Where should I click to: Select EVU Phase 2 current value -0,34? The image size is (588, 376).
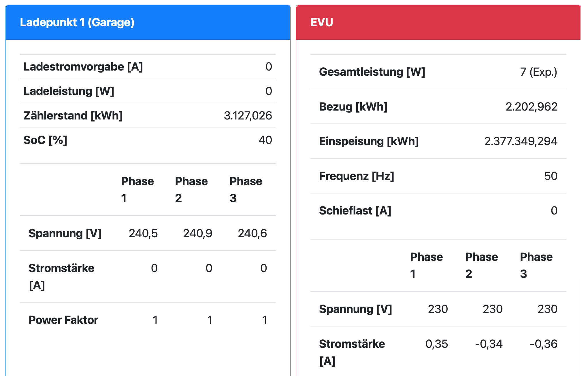click(x=489, y=344)
